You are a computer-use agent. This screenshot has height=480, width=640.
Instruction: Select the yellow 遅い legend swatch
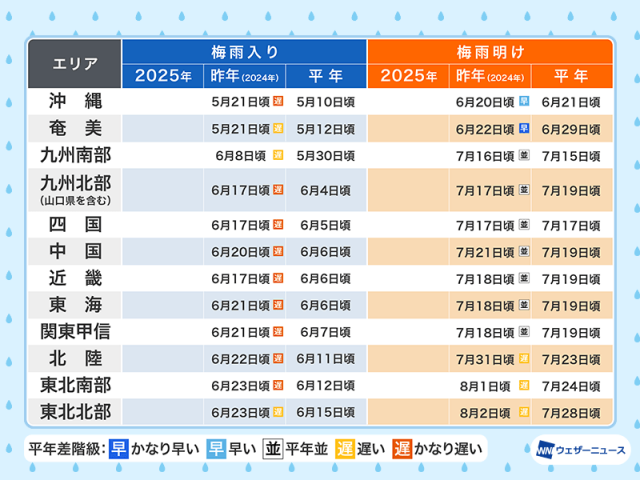pyautogui.click(x=345, y=449)
